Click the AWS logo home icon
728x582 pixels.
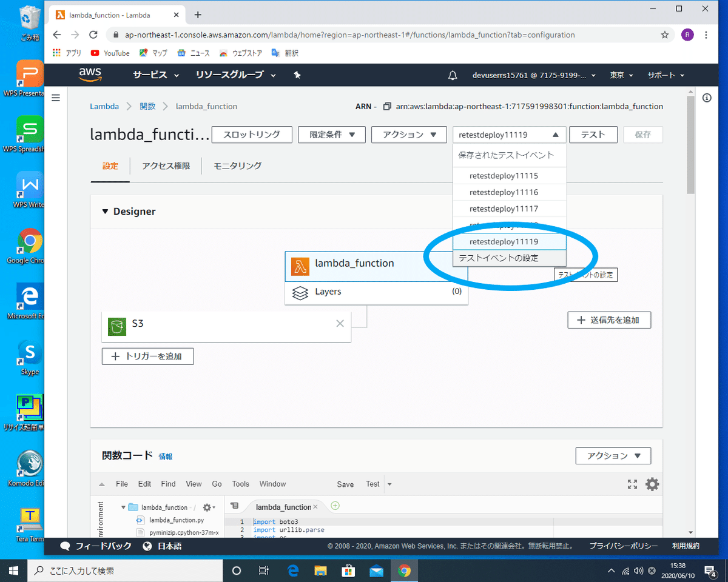90,75
